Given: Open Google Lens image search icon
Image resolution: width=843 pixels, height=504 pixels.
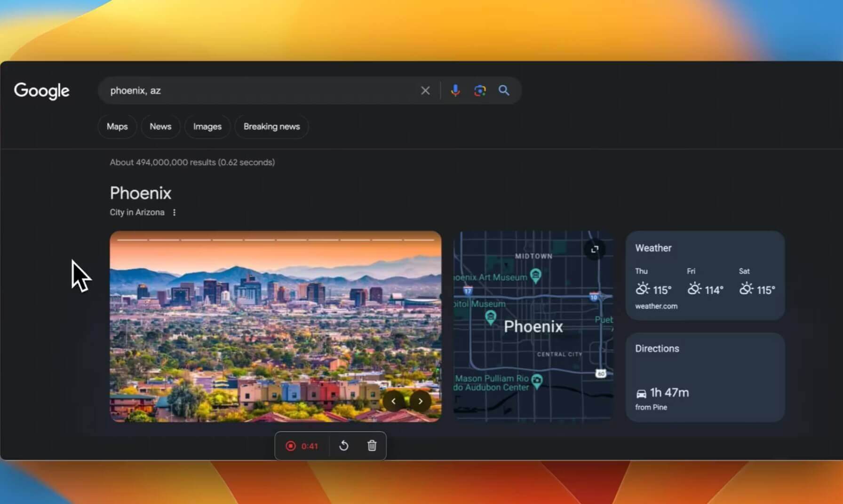Looking at the screenshot, I should pos(479,90).
